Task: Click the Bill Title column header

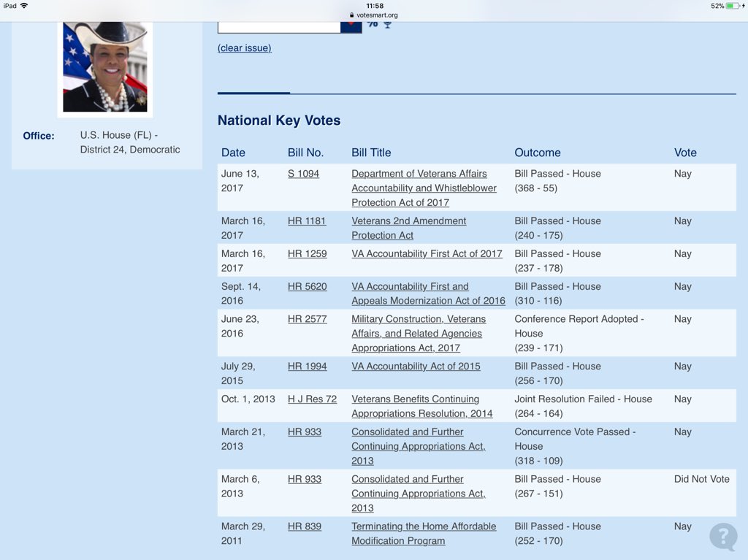Action: 371,153
